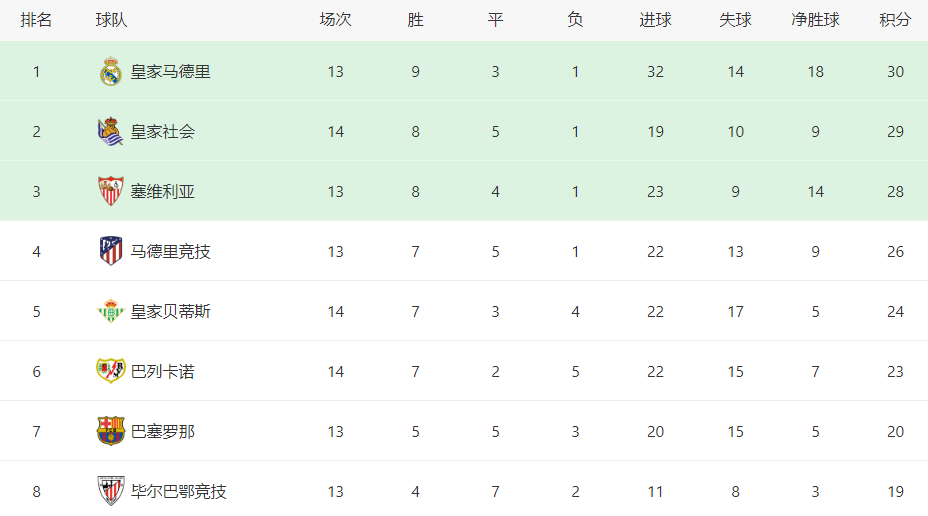
Task: Click the Rayo Vallecano crest icon
Action: pyautogui.click(x=111, y=371)
